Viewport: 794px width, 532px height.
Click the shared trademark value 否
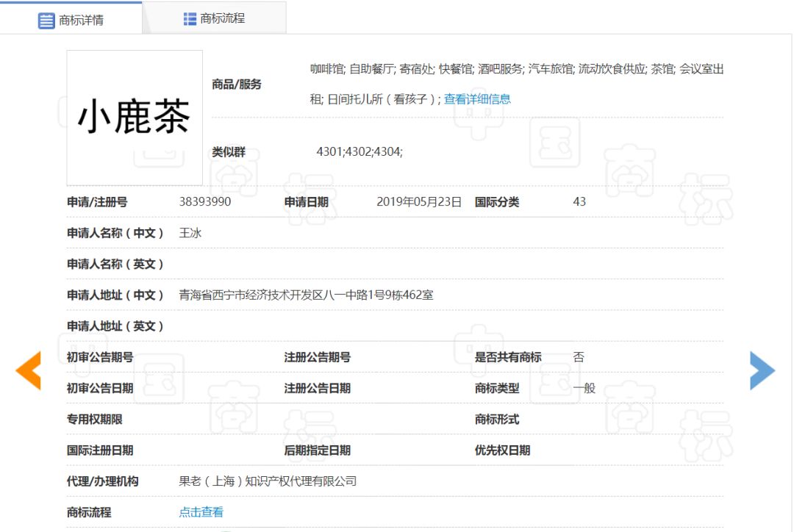coord(579,357)
